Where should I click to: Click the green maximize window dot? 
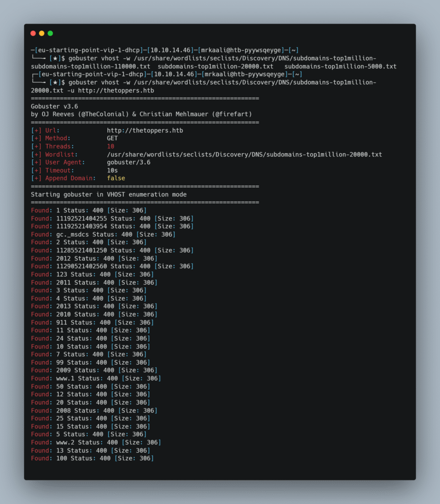[x=50, y=33]
